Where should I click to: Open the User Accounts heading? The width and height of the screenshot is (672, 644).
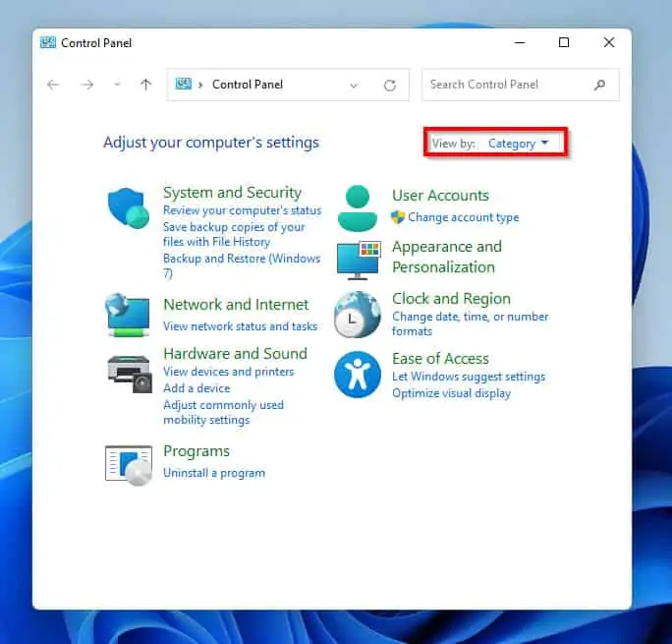click(440, 195)
